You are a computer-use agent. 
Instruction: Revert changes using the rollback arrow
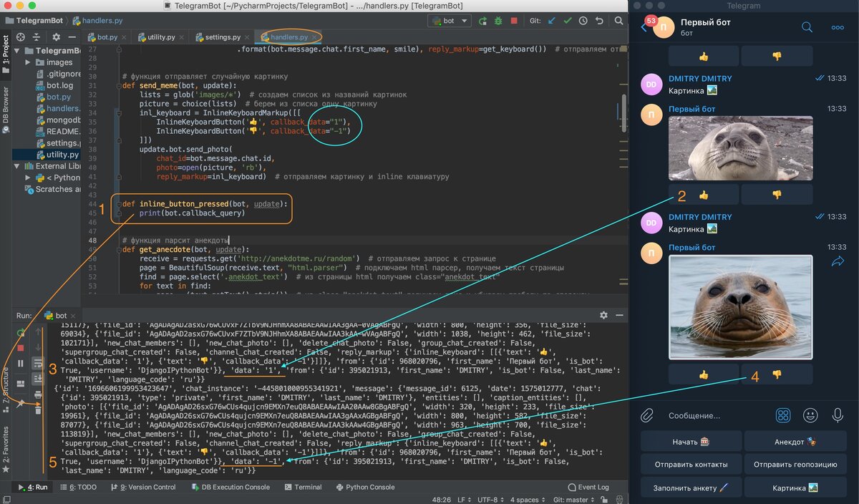(599, 21)
